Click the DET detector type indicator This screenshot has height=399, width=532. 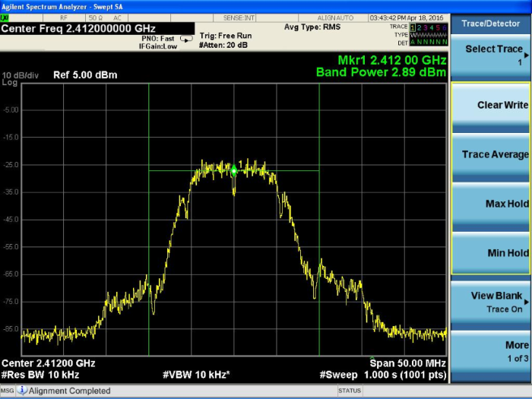tap(429, 43)
